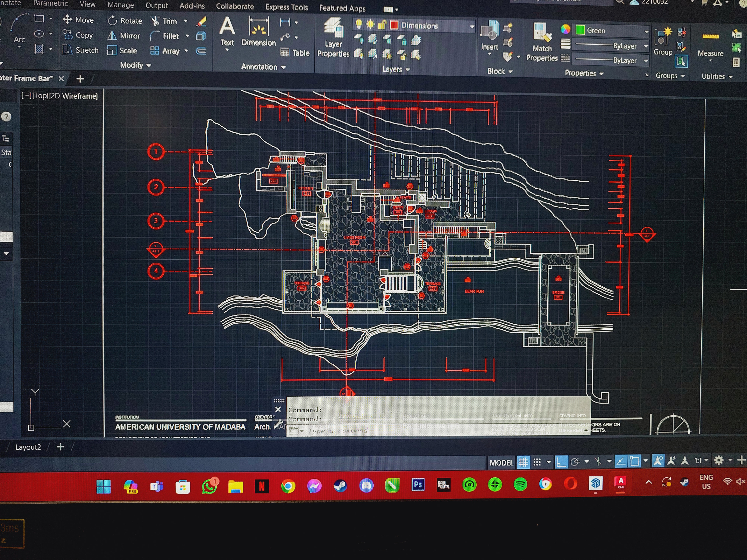The width and height of the screenshot is (747, 560).
Task: Select the Copy tool
Action: [78, 35]
